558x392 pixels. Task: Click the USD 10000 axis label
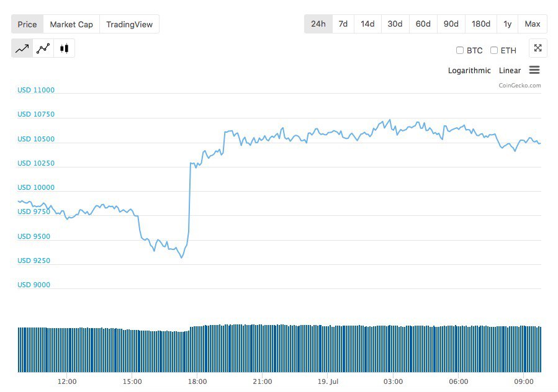pos(36,187)
